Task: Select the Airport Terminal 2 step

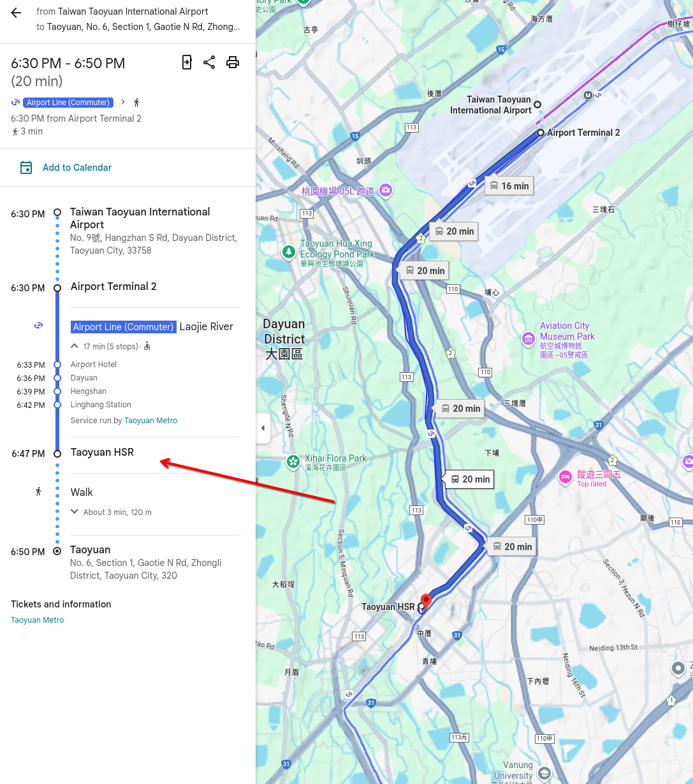Action: [113, 287]
